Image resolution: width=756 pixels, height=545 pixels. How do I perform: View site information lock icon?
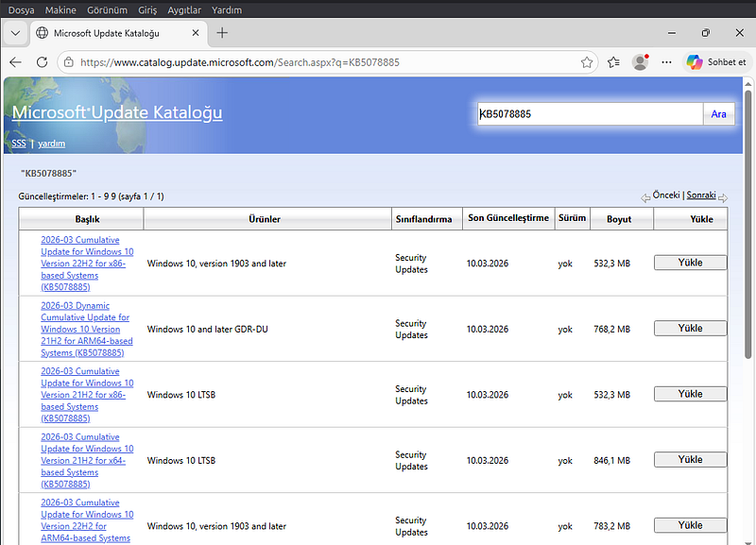[69, 62]
